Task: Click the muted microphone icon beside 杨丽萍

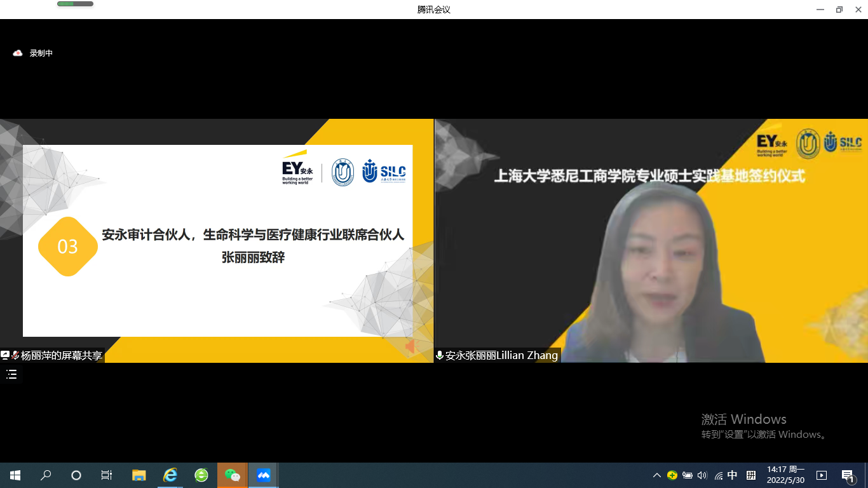Action: click(x=15, y=355)
